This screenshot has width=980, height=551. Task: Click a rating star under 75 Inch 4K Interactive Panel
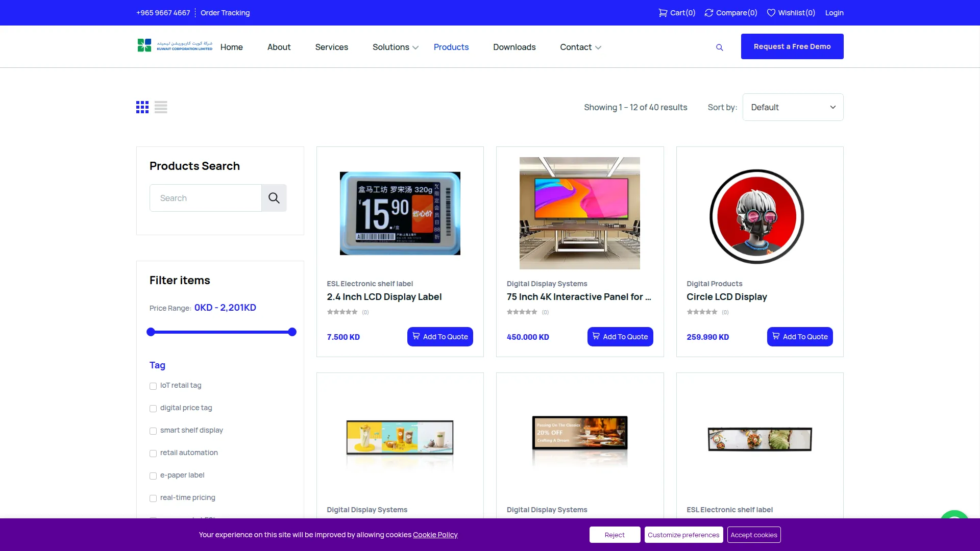point(522,312)
